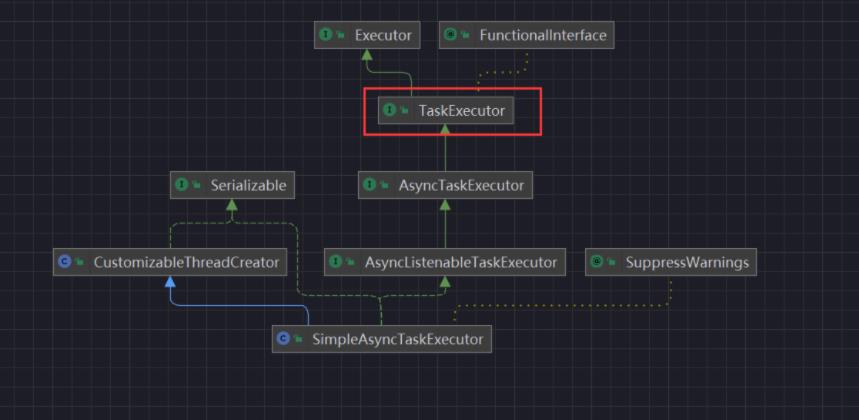Select the Serializable label text
Viewport: 859px width, 420px height.
(x=248, y=185)
